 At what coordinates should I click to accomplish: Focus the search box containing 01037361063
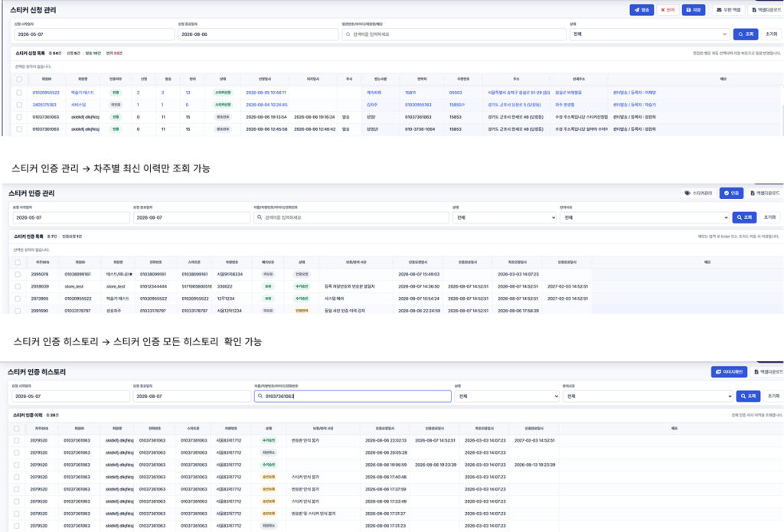[353, 396]
